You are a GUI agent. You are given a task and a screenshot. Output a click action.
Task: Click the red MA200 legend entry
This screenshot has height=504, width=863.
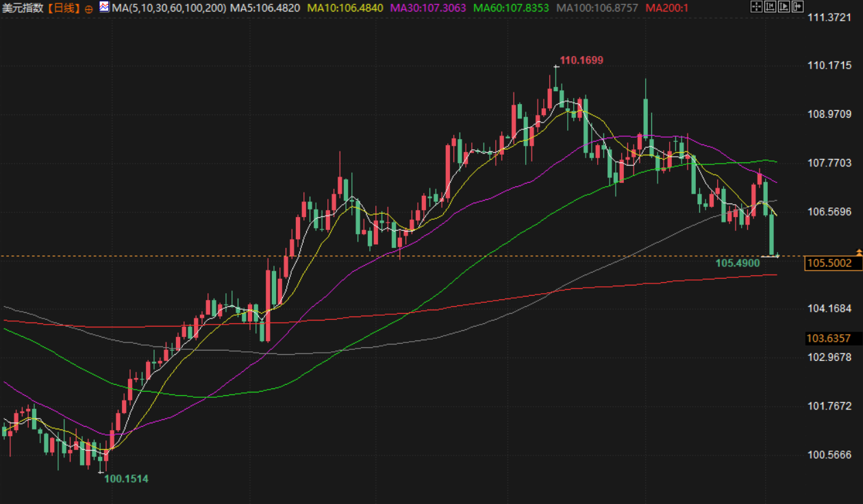[667, 8]
